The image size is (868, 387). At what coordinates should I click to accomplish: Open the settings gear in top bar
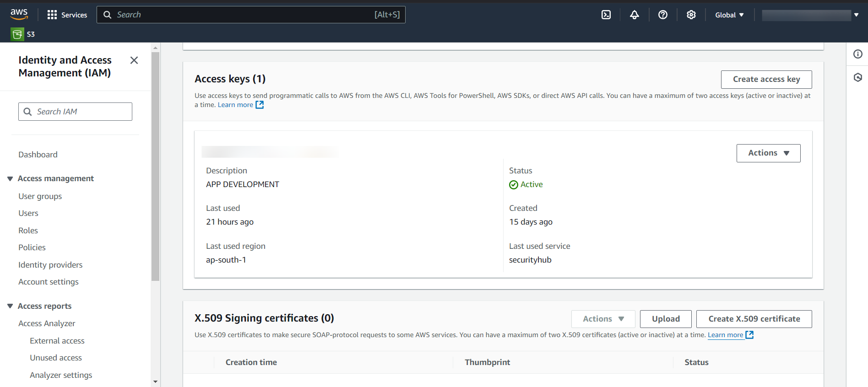pos(691,15)
